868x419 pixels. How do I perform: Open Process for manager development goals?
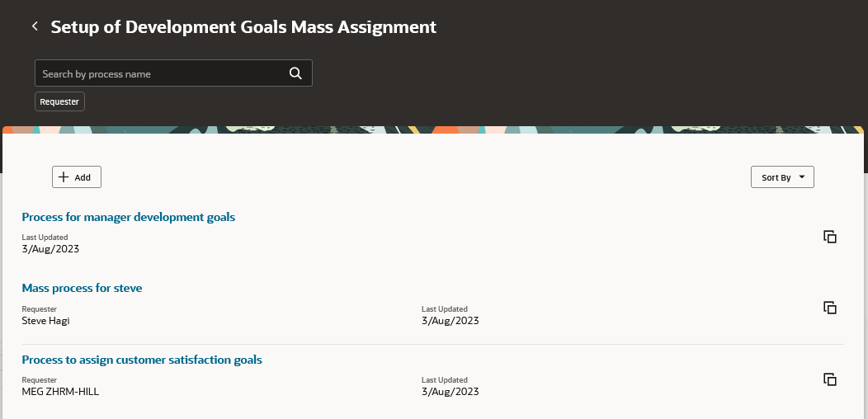(129, 217)
